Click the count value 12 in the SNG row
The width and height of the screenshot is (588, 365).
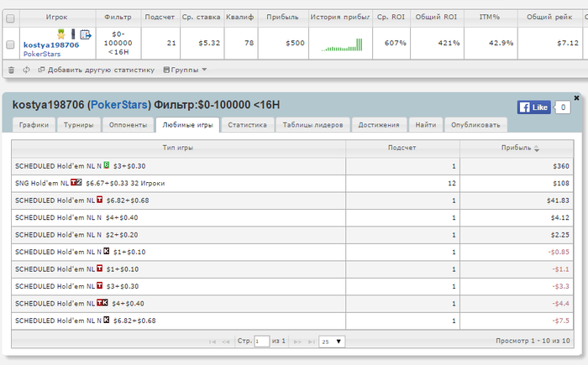point(452,183)
